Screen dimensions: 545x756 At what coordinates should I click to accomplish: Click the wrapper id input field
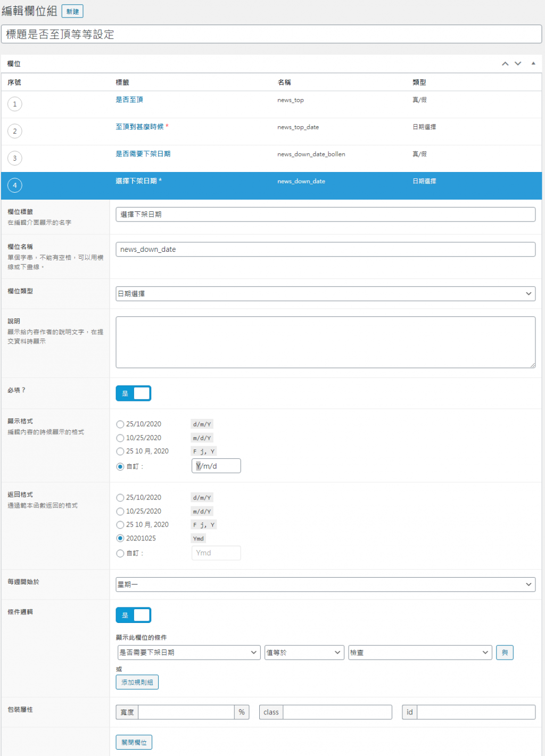click(x=476, y=712)
